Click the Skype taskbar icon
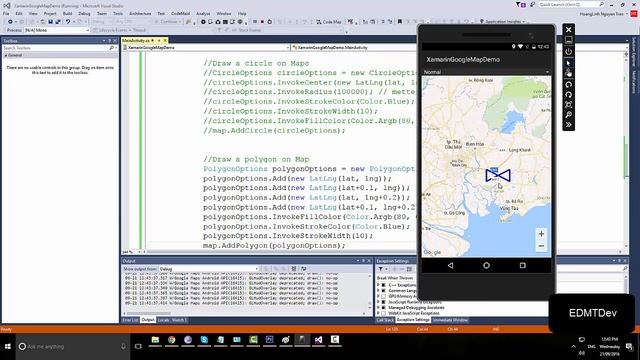 click(204, 340)
